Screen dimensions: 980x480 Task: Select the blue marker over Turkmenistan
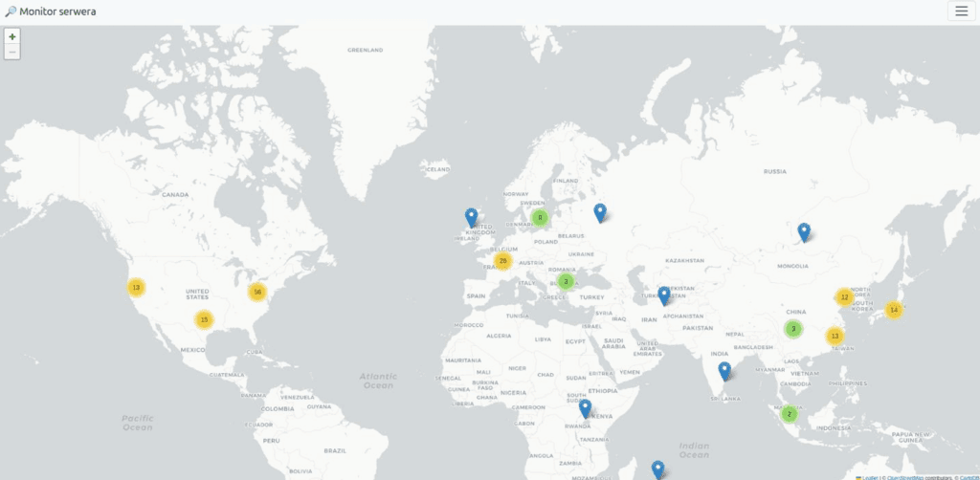pyautogui.click(x=664, y=295)
